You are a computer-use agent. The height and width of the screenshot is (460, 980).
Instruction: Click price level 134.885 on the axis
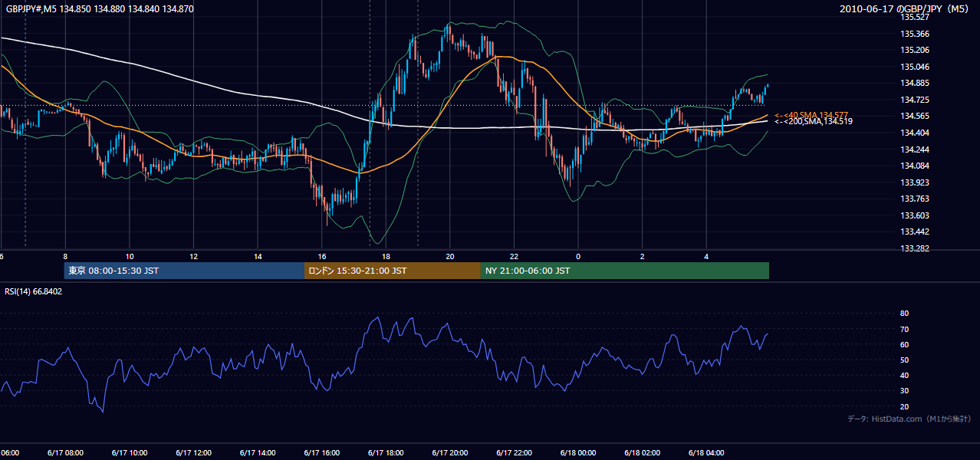tap(914, 83)
